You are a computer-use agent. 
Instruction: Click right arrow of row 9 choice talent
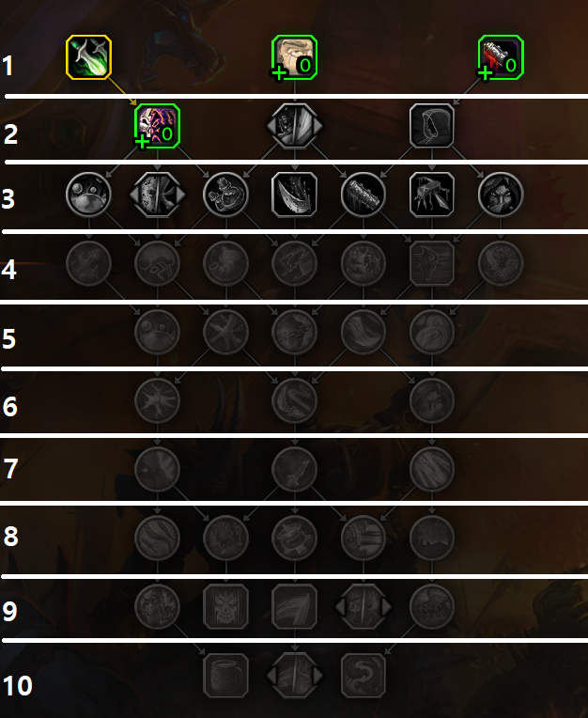[x=386, y=607]
